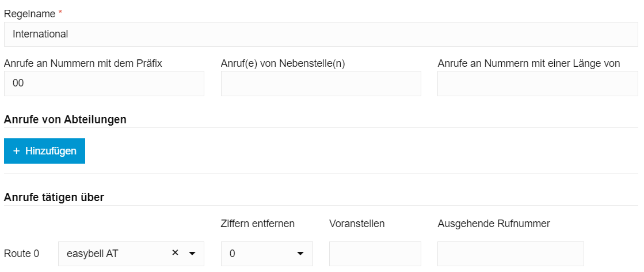644x272 pixels.
Task: Clear the easybell AT selection with the x
Action: [176, 253]
